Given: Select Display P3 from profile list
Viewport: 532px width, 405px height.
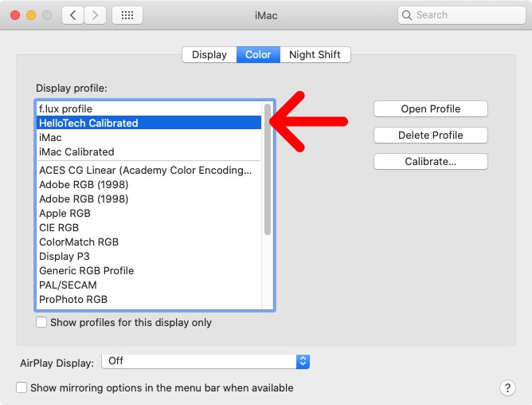Looking at the screenshot, I should pos(65,256).
